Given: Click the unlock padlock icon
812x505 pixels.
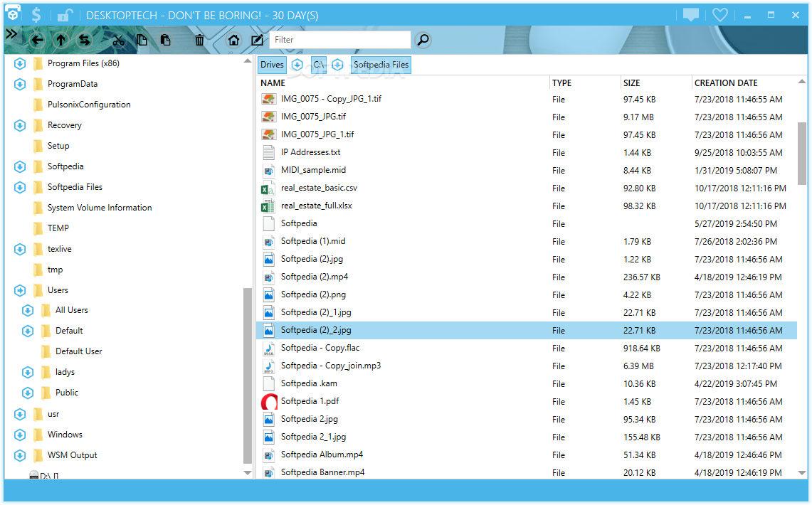Looking at the screenshot, I should (64, 15).
